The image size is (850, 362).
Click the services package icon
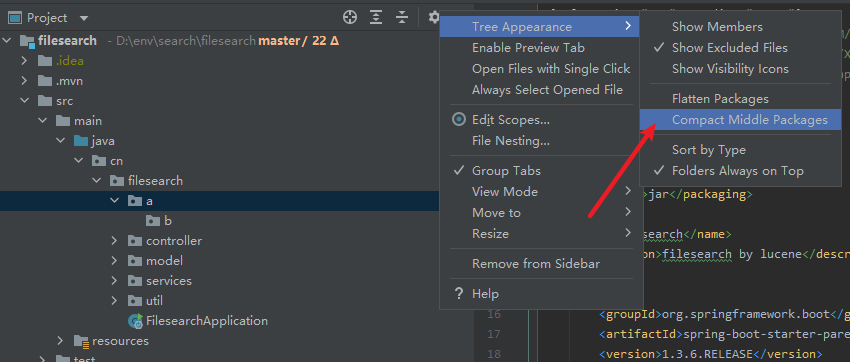134,281
